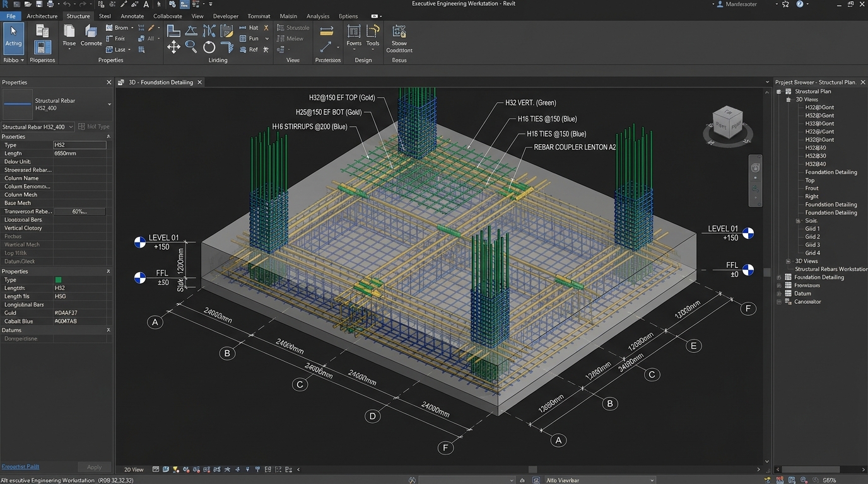Collapse the Structoral Plan tree root
Screen dimensions: 868x484
pyautogui.click(x=779, y=91)
